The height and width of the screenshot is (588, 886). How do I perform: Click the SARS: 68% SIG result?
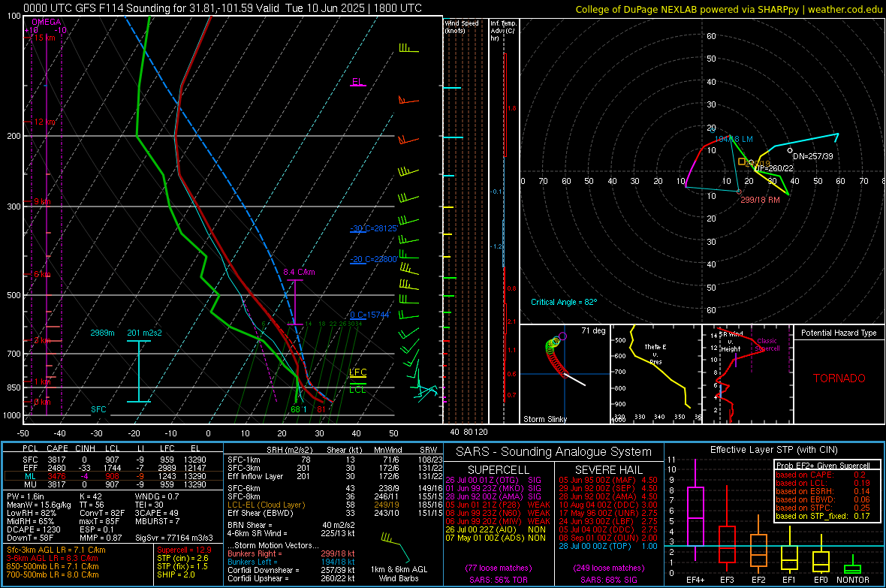point(608,580)
